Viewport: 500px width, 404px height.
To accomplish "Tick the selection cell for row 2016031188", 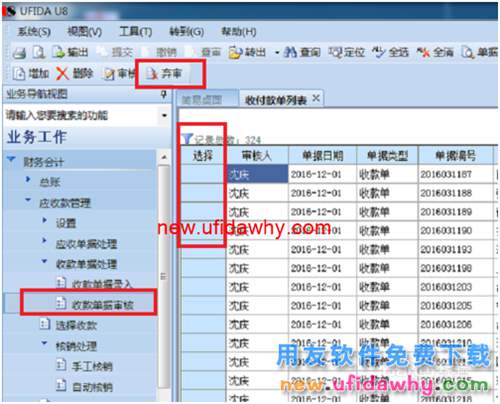I will (203, 192).
